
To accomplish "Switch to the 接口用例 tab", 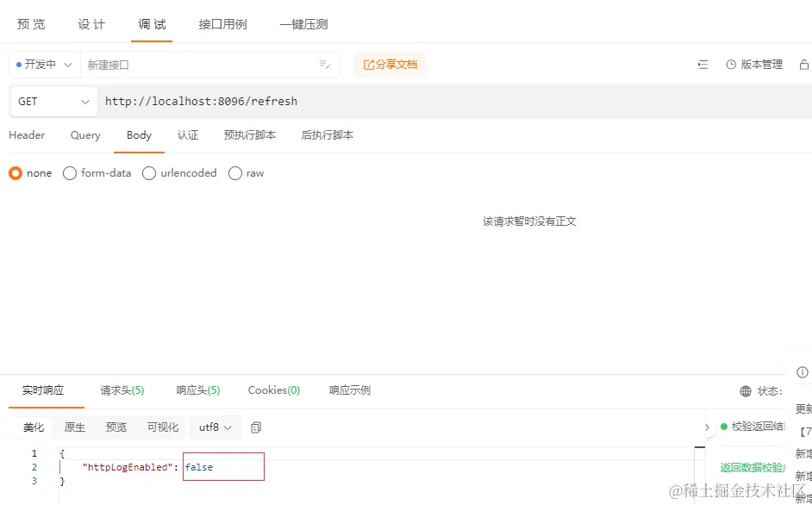I will [222, 23].
